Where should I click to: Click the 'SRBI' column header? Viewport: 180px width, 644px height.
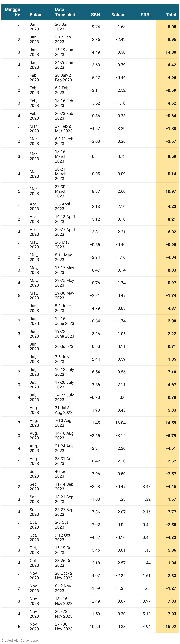[146, 15]
